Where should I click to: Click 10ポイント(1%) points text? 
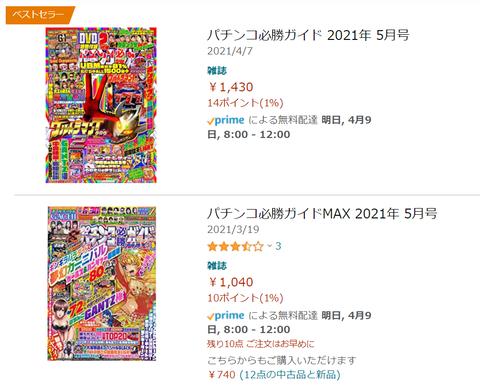click(245, 298)
